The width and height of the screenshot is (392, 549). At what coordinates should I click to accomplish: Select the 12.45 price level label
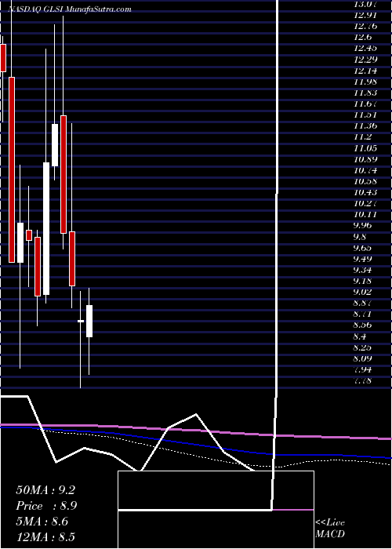[x=365, y=49]
